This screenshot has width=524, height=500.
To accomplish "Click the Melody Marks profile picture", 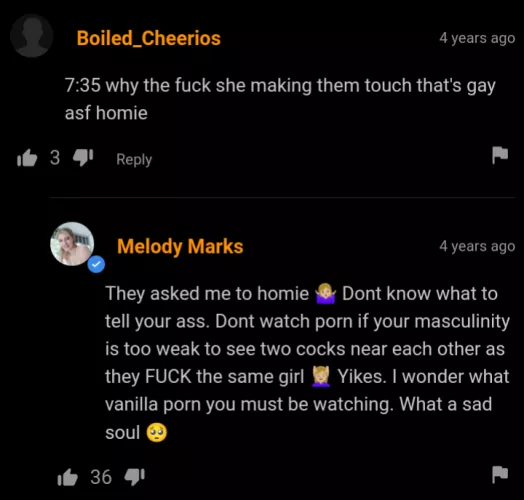I will 72,244.
